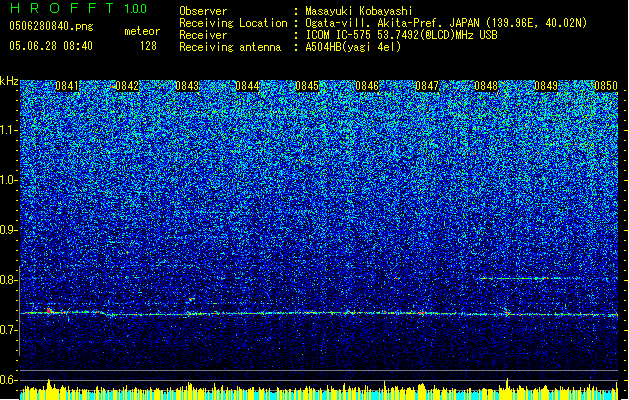Click the 0.7 kHz axis label
The width and height of the screenshot is (629, 400).
(9, 330)
